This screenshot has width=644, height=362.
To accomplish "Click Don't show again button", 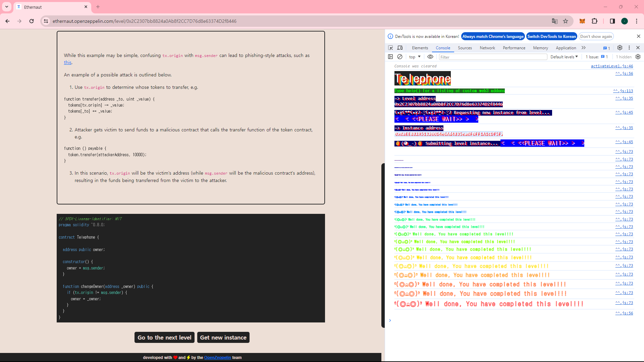I will [x=596, y=37].
